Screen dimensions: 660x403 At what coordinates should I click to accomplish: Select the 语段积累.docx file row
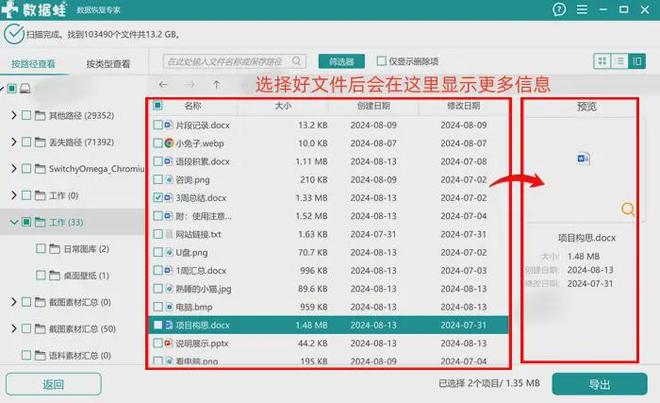pyautogui.click(x=329, y=161)
